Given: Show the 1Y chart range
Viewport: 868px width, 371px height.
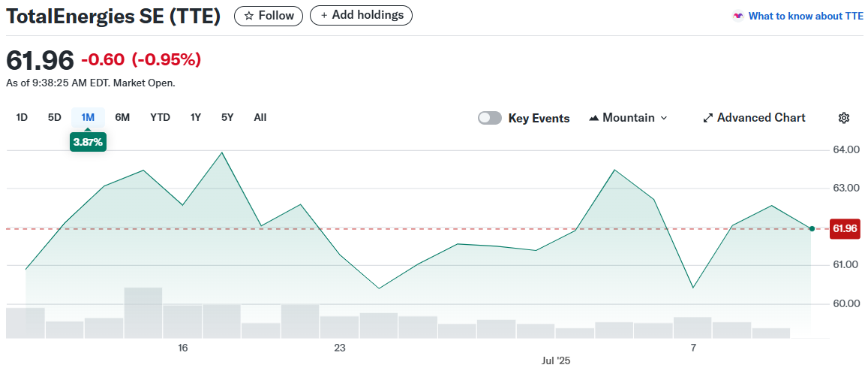Looking at the screenshot, I should 195,118.
